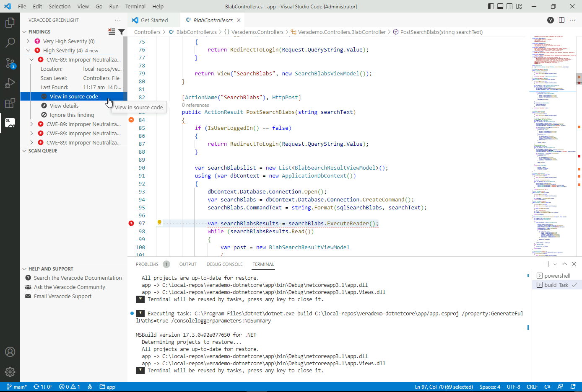
Task: Open the Selection menu
Action: point(60,6)
